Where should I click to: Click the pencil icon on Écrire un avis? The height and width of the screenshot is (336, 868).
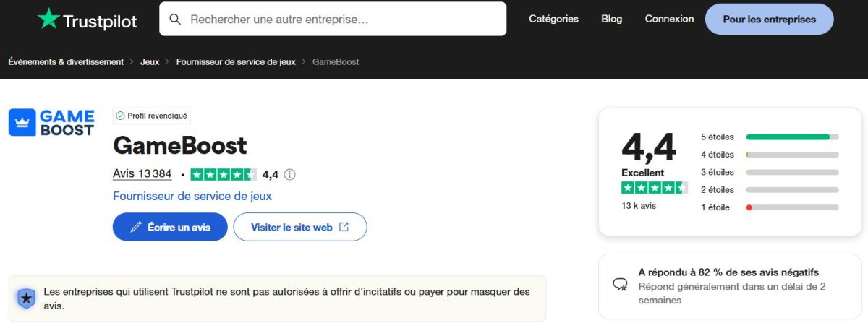[x=136, y=227]
